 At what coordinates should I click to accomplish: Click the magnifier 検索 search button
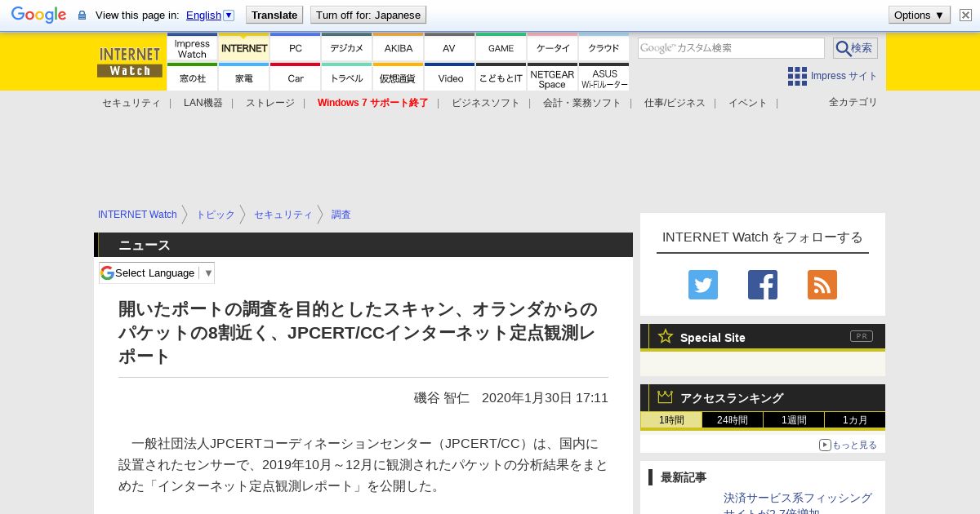point(855,48)
